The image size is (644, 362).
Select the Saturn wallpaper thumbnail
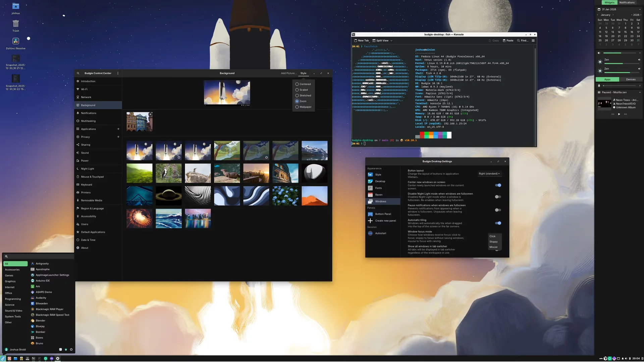(x=168, y=196)
